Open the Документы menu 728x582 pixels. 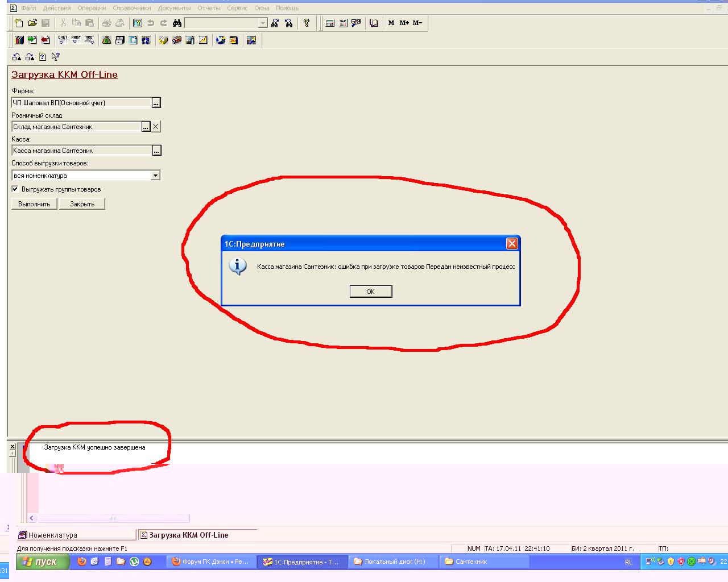click(x=175, y=8)
